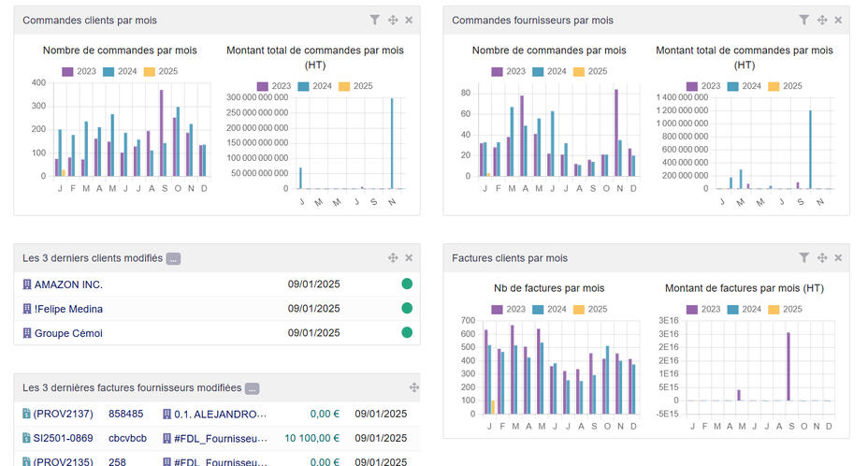Close the Commandes fournisseurs par mois box

[838, 20]
